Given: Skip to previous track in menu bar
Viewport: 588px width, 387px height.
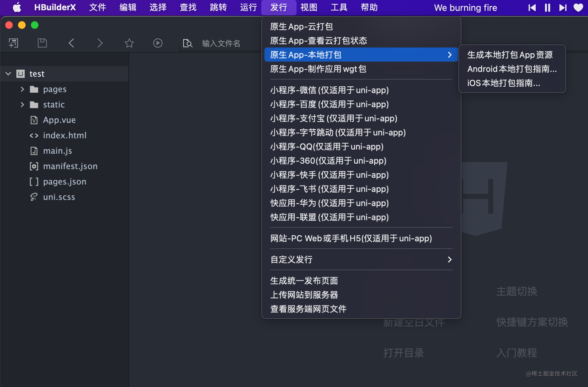Looking at the screenshot, I should pyautogui.click(x=532, y=7).
